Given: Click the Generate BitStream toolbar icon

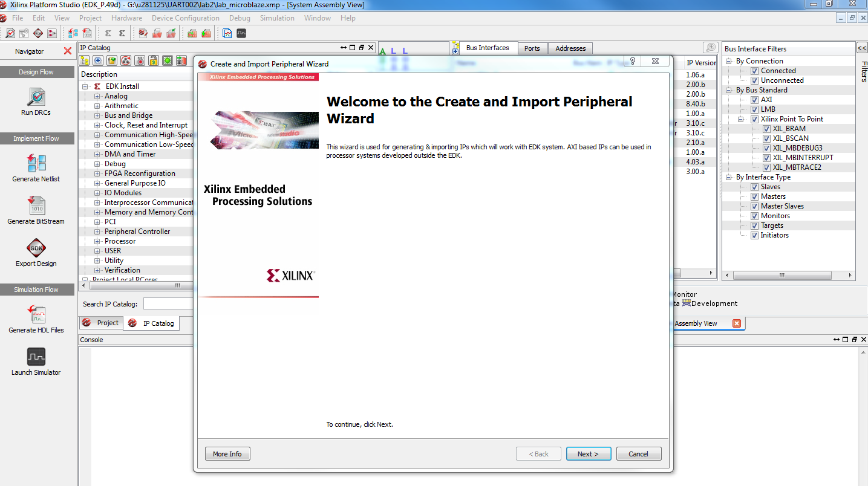Looking at the screenshot, I should 87,33.
